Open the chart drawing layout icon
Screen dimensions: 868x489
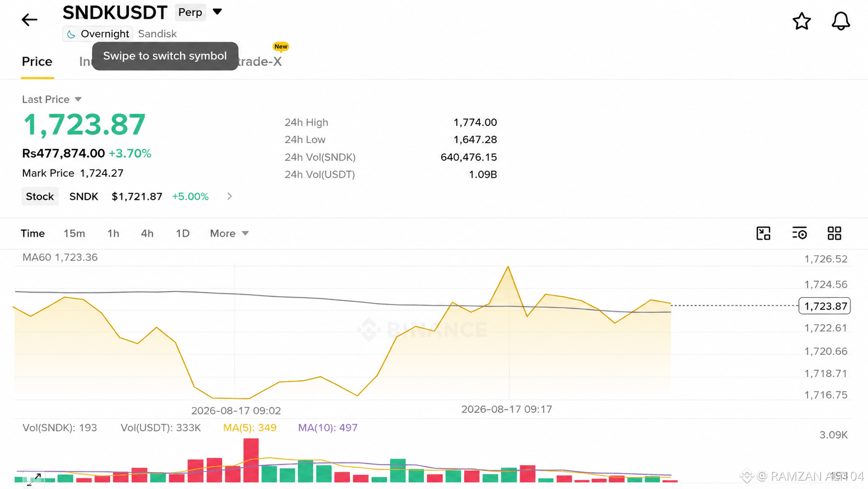pos(763,233)
